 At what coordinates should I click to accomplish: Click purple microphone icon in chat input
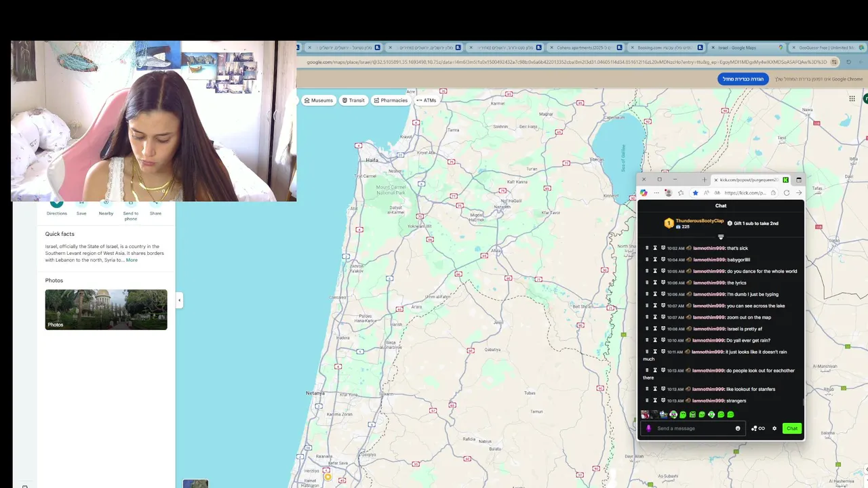[x=649, y=428]
